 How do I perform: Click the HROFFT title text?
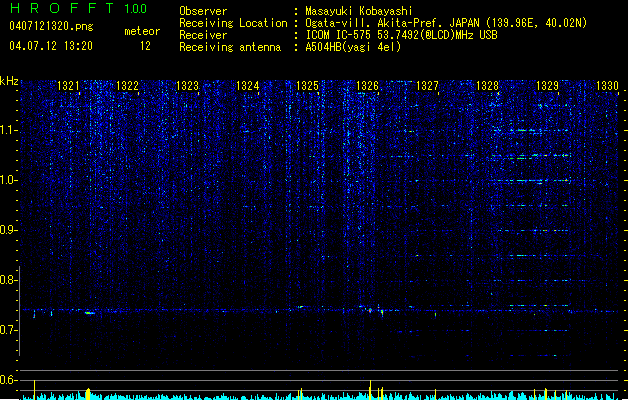click(63, 8)
